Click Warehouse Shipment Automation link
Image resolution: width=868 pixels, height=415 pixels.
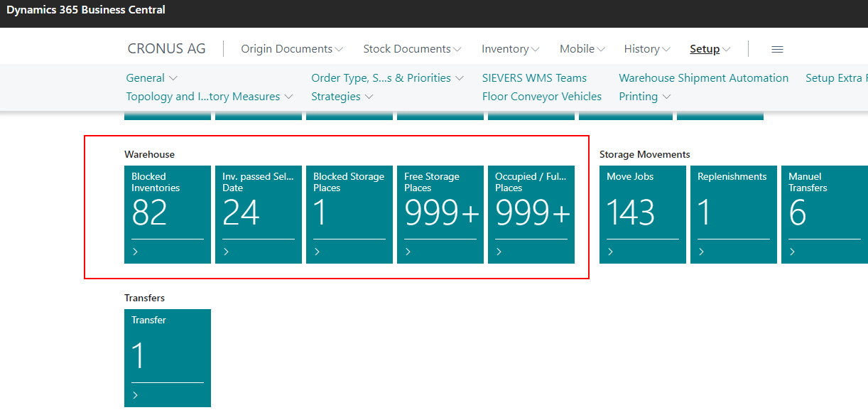(x=703, y=78)
